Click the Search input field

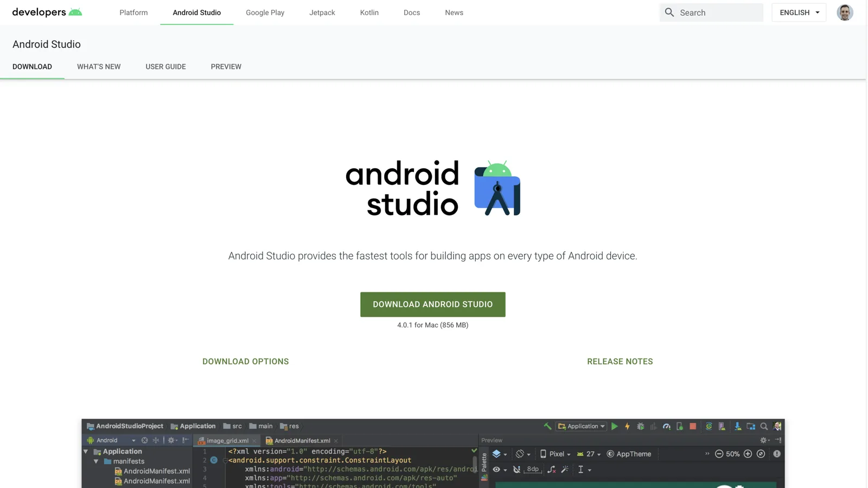[x=711, y=12]
